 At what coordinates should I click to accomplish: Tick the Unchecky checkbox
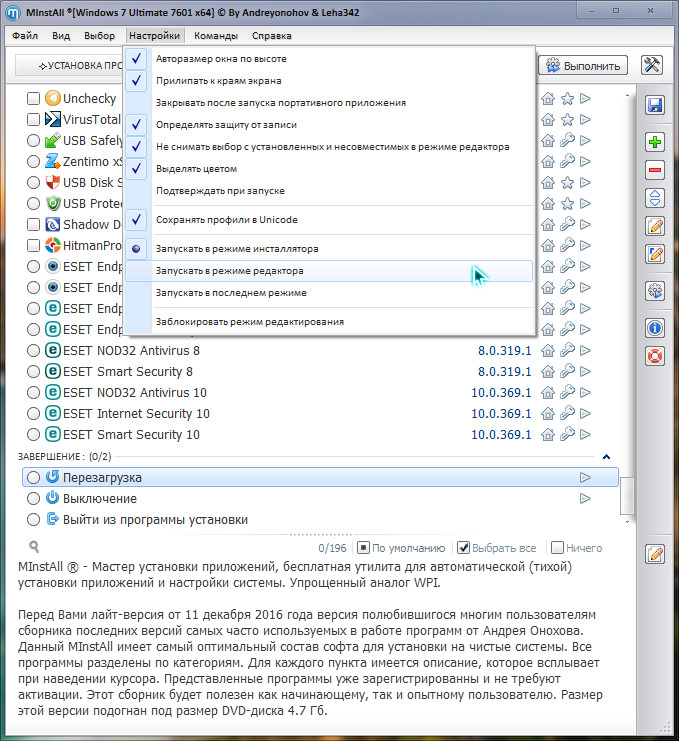33,99
